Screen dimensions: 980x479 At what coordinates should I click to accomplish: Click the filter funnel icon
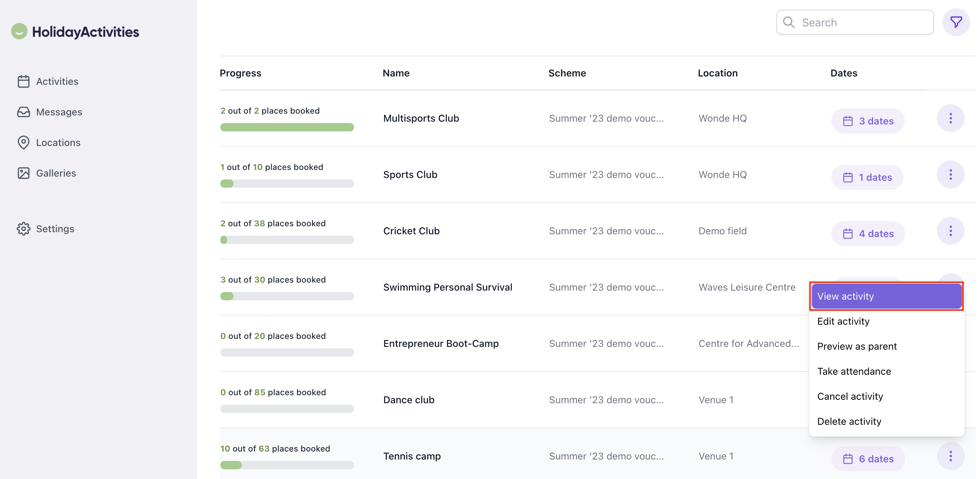click(956, 23)
